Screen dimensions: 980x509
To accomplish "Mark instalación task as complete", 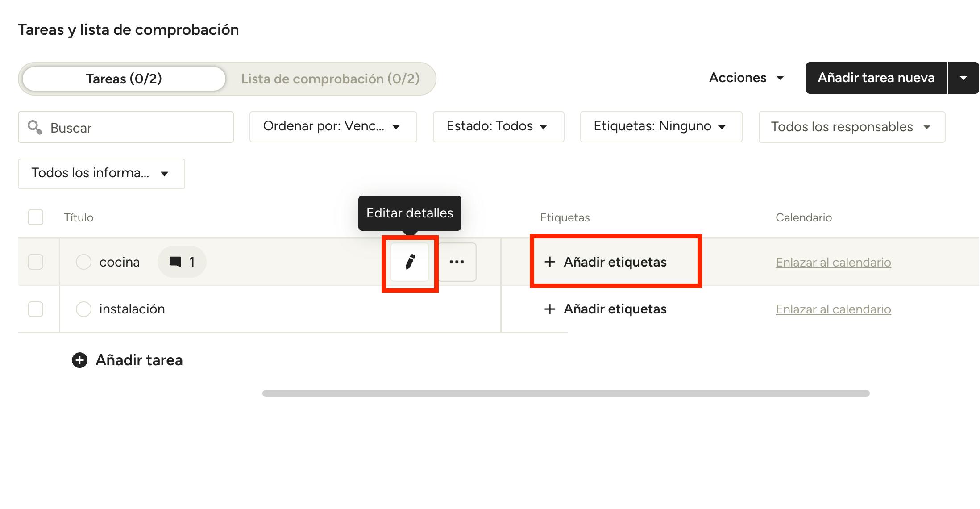I will coord(83,309).
